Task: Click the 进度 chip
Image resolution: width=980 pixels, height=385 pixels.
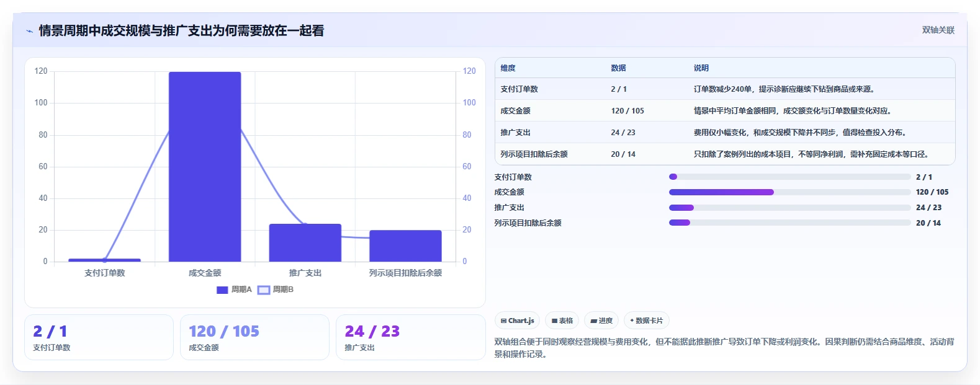Action: tap(601, 321)
